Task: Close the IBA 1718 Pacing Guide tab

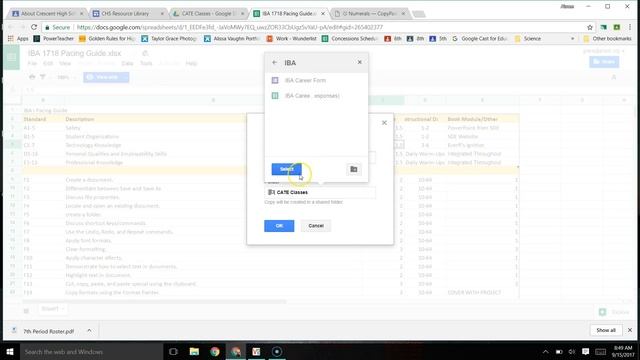Action: (323, 13)
